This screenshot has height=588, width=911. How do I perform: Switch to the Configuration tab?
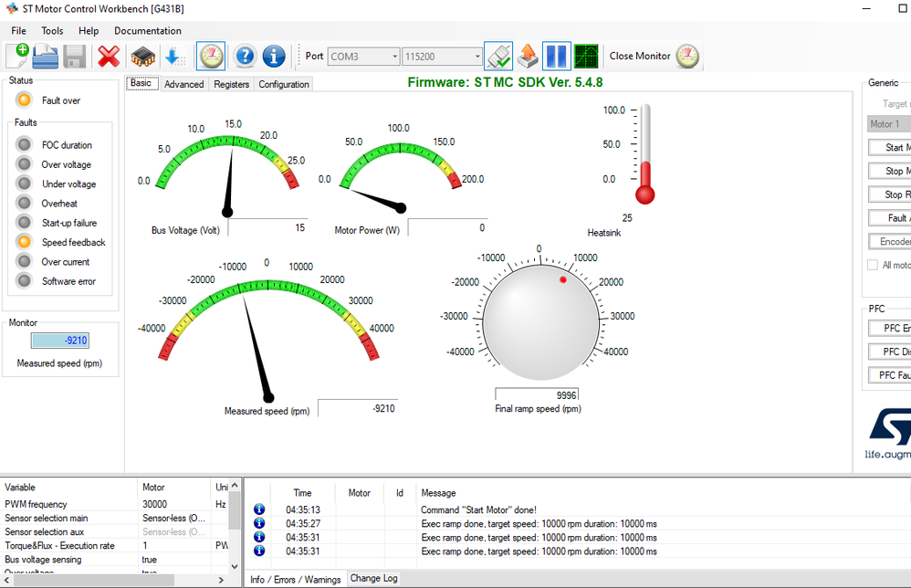point(284,84)
